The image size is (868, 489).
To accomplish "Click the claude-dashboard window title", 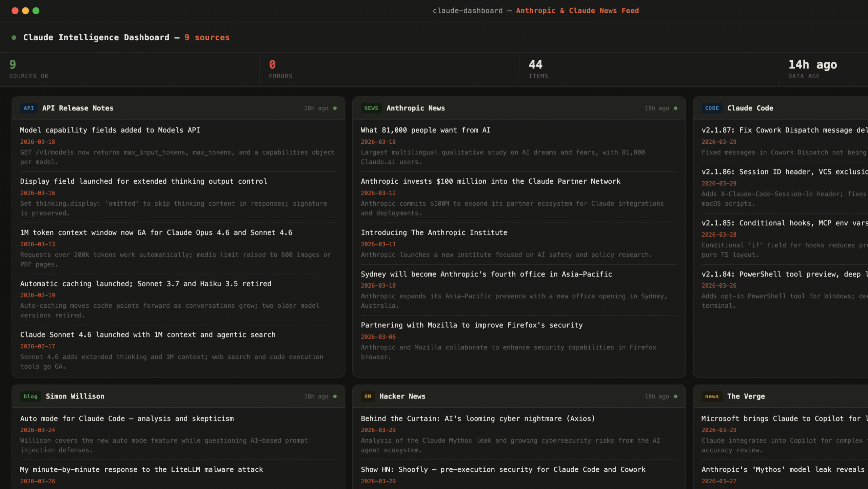I will (468, 11).
